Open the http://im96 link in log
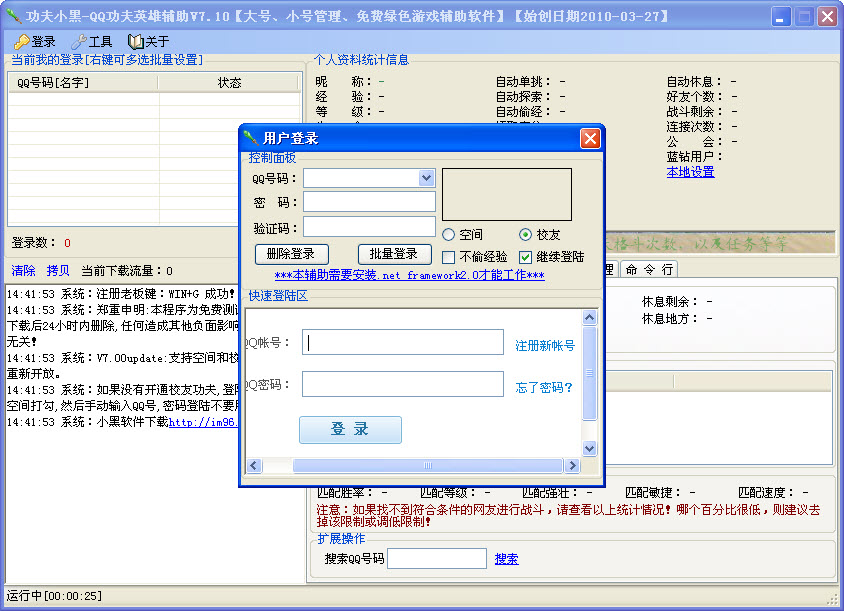 202,423
